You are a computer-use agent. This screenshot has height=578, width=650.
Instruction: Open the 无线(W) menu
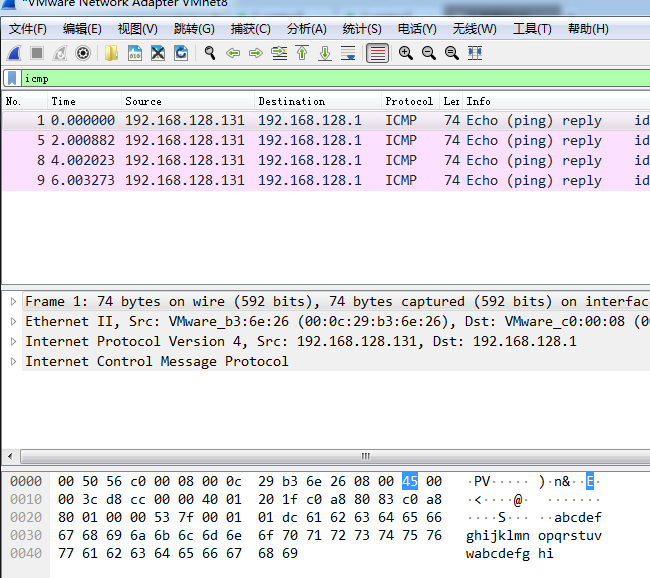(x=474, y=29)
